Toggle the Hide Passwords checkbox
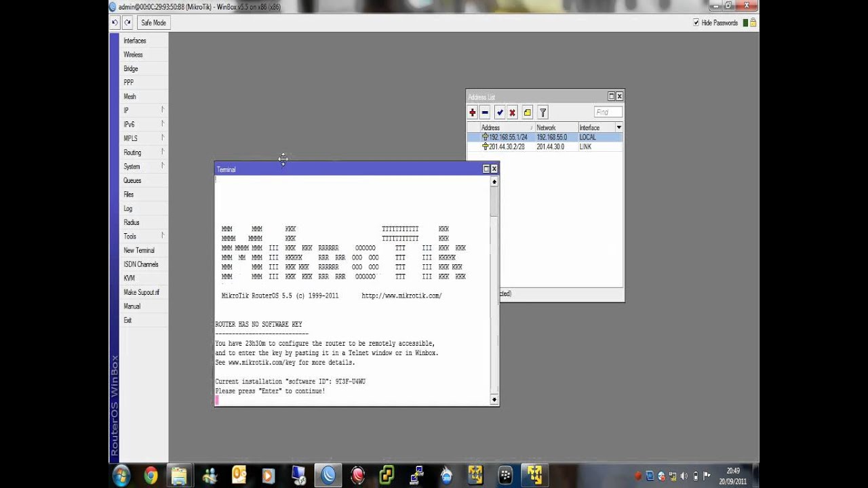Viewport: 868px width, 488px height. 696,22
